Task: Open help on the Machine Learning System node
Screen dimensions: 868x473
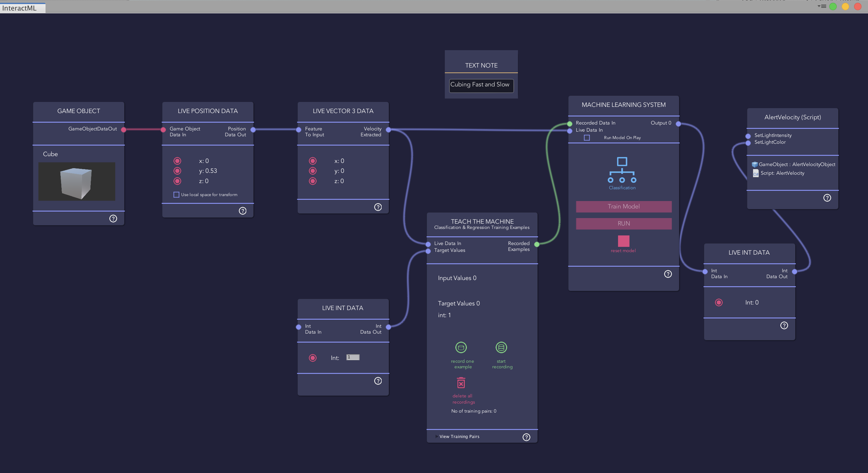Action: (x=668, y=274)
